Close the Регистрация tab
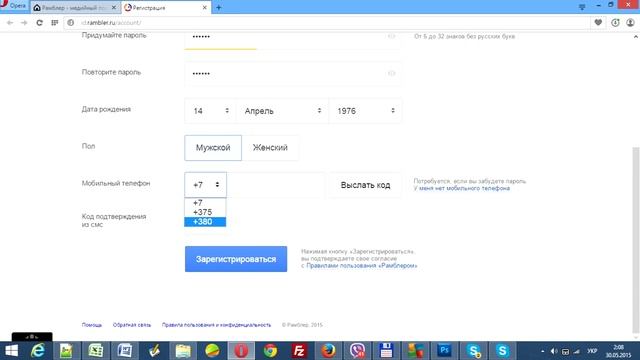This screenshot has height=360, width=640. (x=204, y=7)
